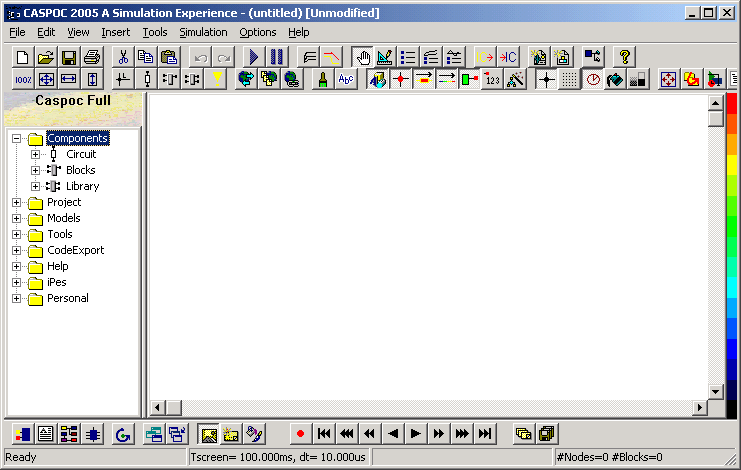Click the red arrow into IC icon
Viewport: 741px width, 470px height.
pyautogui.click(x=508, y=58)
